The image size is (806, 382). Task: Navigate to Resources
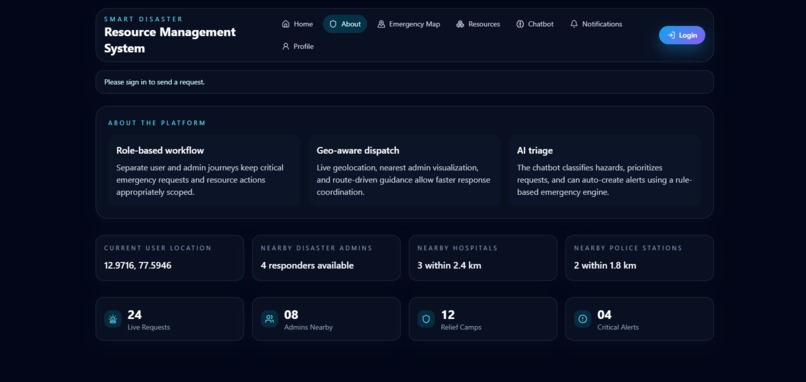[x=478, y=24]
